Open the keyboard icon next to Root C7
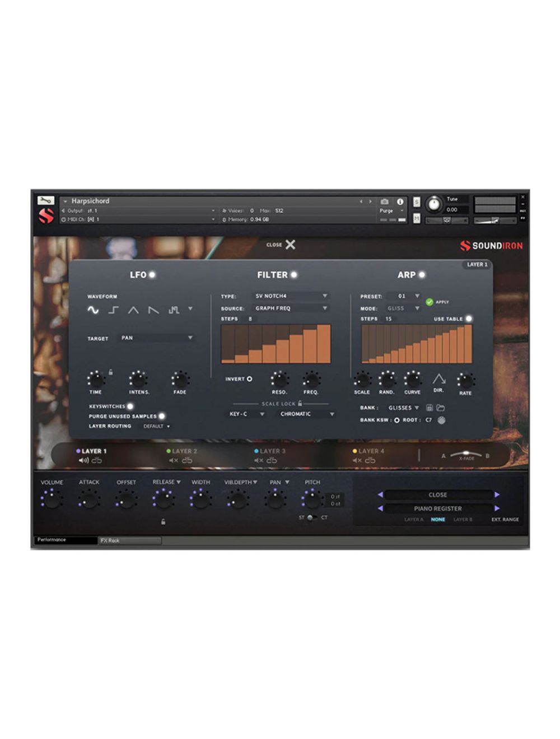 (441, 420)
